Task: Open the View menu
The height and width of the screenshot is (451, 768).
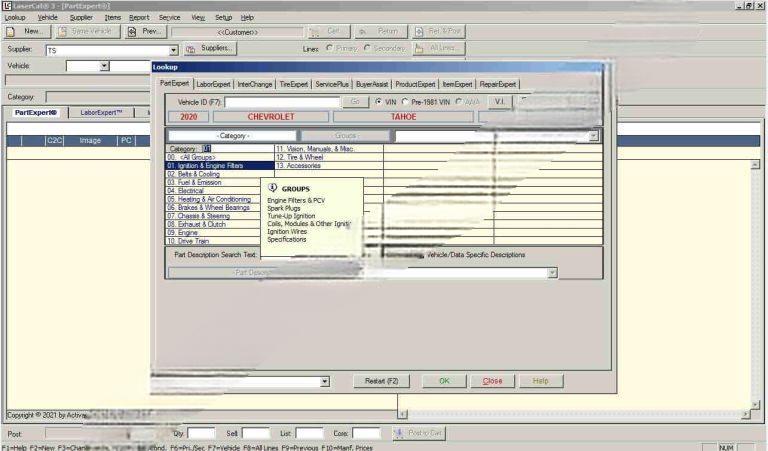Action: pos(198,18)
